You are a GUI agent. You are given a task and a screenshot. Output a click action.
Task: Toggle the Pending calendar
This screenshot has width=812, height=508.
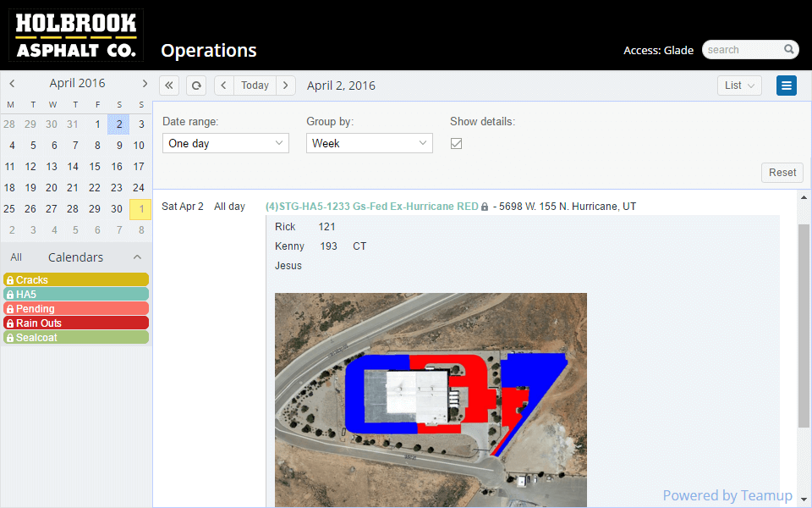click(76, 308)
